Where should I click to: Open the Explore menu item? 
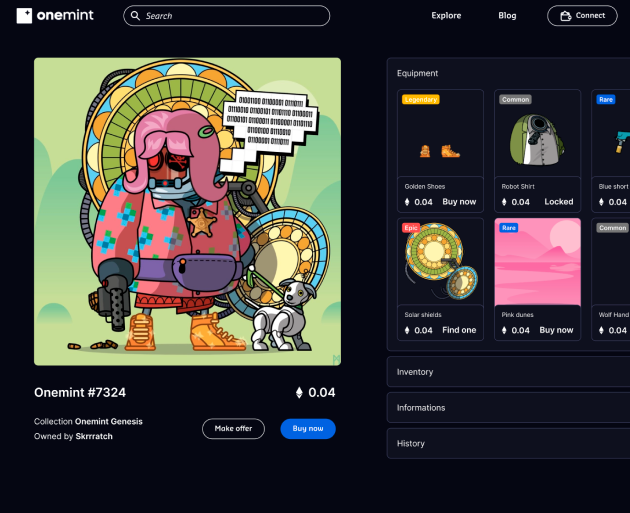(446, 16)
